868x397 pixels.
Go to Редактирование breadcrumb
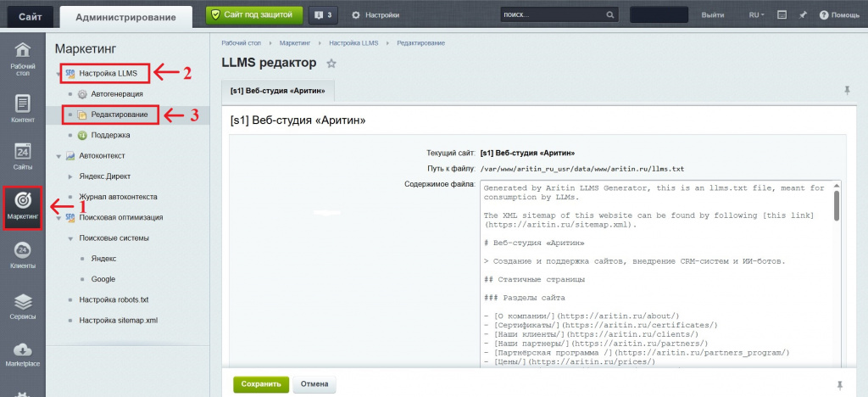(x=420, y=42)
